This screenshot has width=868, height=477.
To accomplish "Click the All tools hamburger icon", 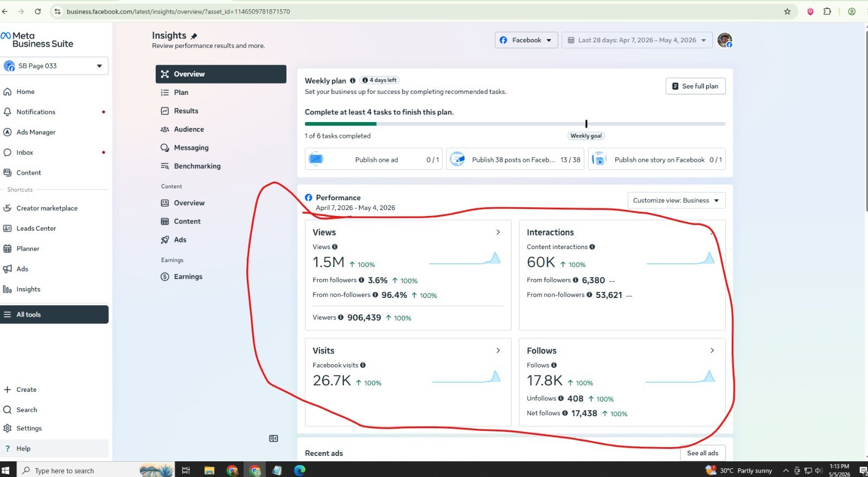I will point(8,314).
